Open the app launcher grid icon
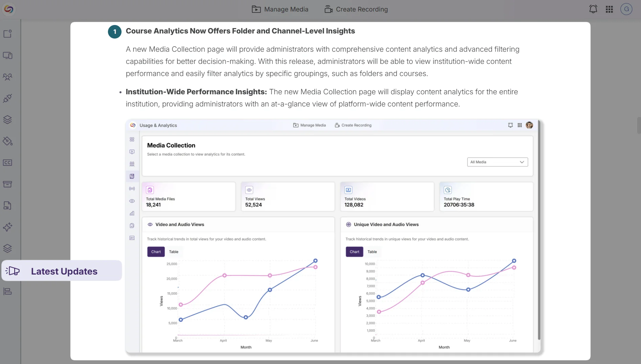641x364 pixels. point(609,9)
